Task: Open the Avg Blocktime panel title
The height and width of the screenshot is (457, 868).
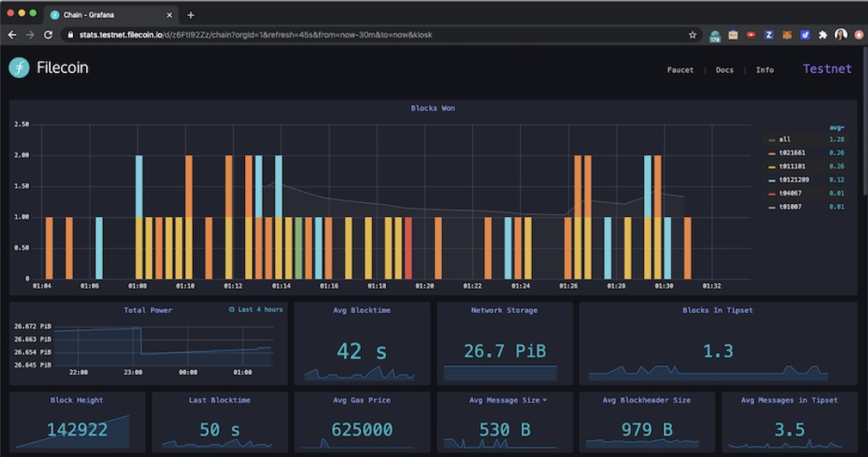Action: click(362, 310)
